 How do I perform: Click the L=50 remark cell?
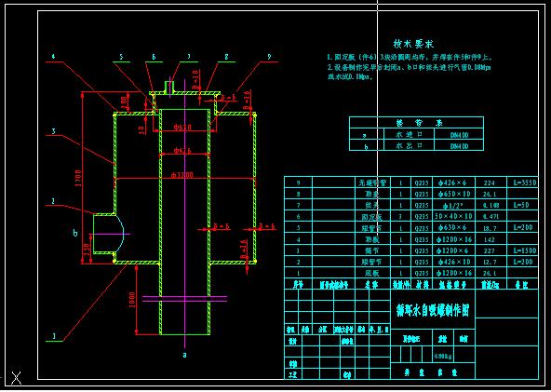point(522,205)
